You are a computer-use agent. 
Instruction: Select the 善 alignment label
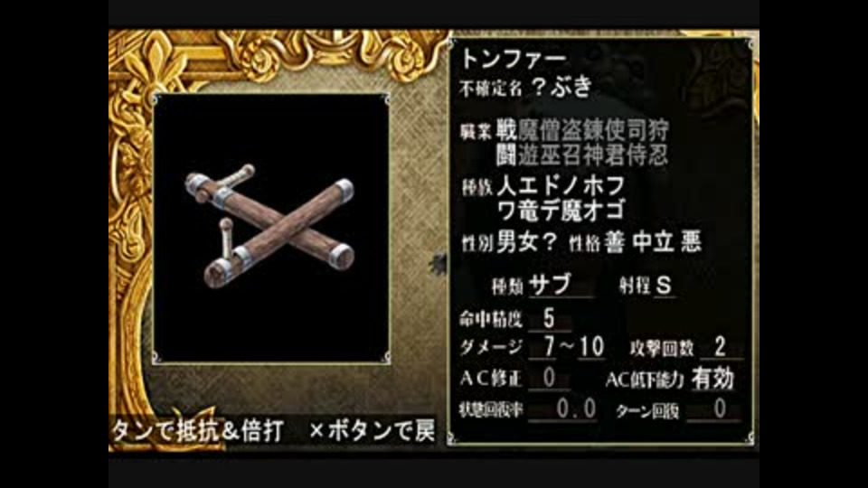click(615, 242)
